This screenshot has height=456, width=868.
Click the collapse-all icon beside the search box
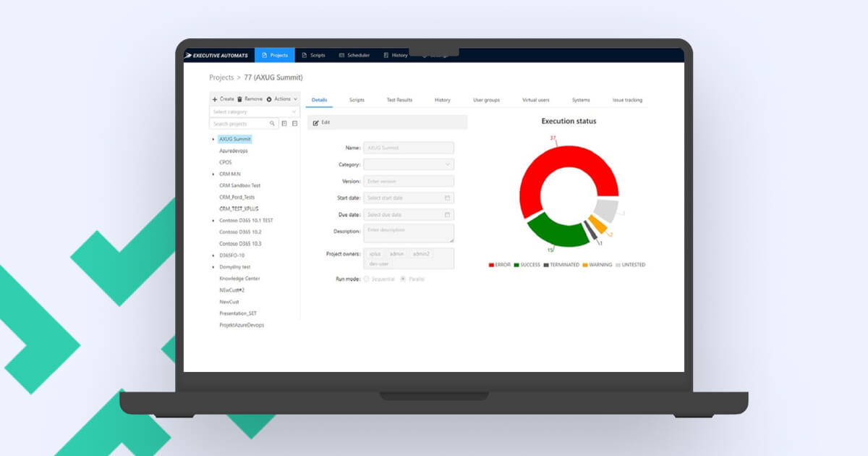[294, 123]
